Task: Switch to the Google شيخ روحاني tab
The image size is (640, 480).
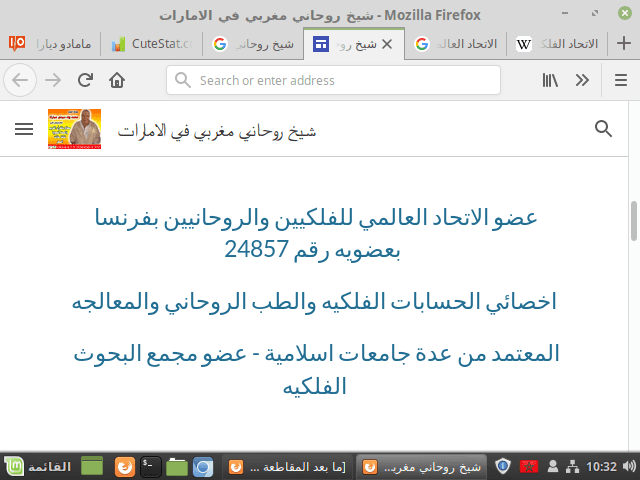Action: pos(253,44)
